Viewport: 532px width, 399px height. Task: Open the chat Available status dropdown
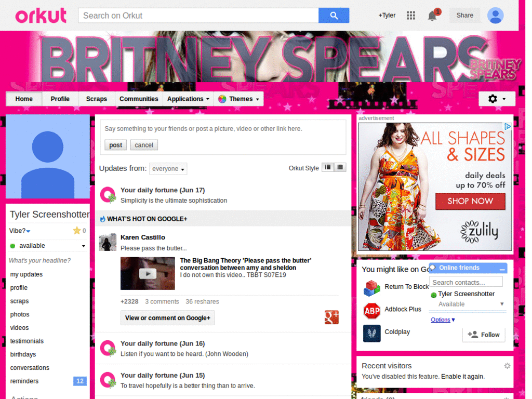471,304
